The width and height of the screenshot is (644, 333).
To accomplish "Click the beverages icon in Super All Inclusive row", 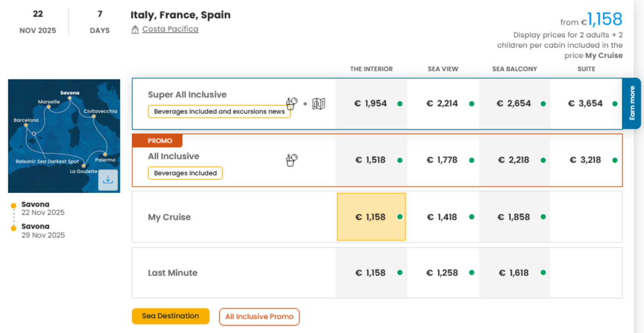I will [x=291, y=103].
